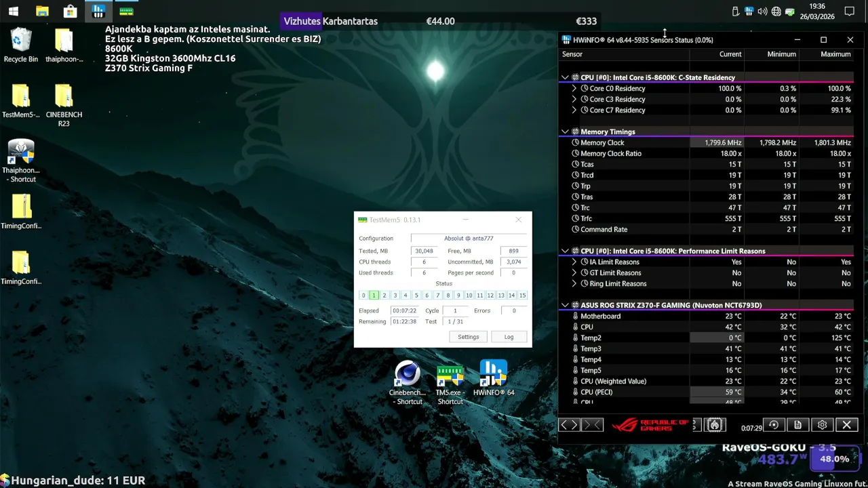The height and width of the screenshot is (488, 868).
Task: Click the logging document icon in HWiNFO
Action: click(798, 425)
